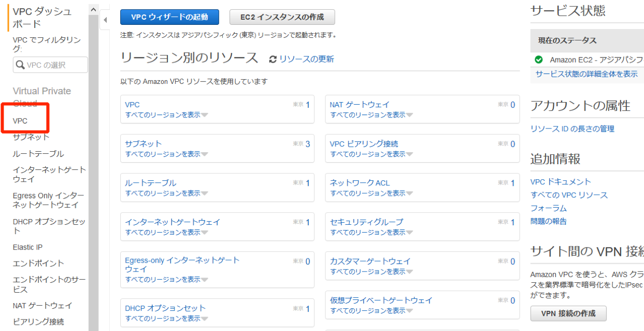
Task: Expand all regions under ルートテーブル card
Action: [x=166, y=193]
